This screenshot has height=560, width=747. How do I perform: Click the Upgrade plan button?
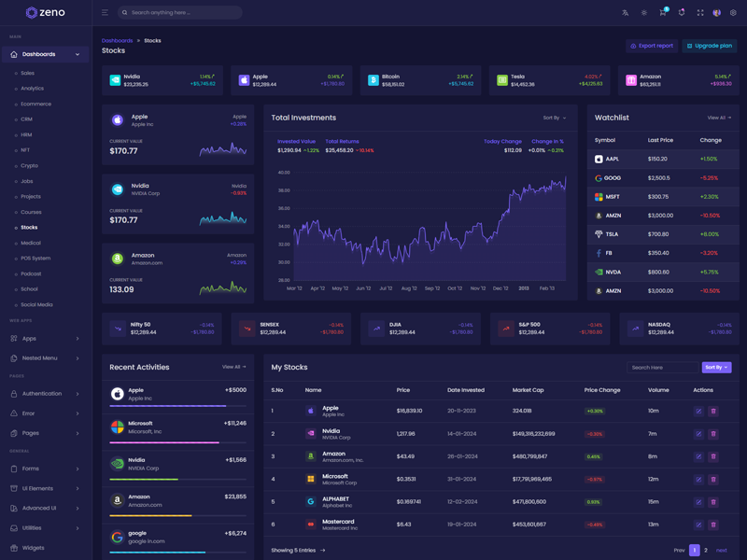coord(710,46)
